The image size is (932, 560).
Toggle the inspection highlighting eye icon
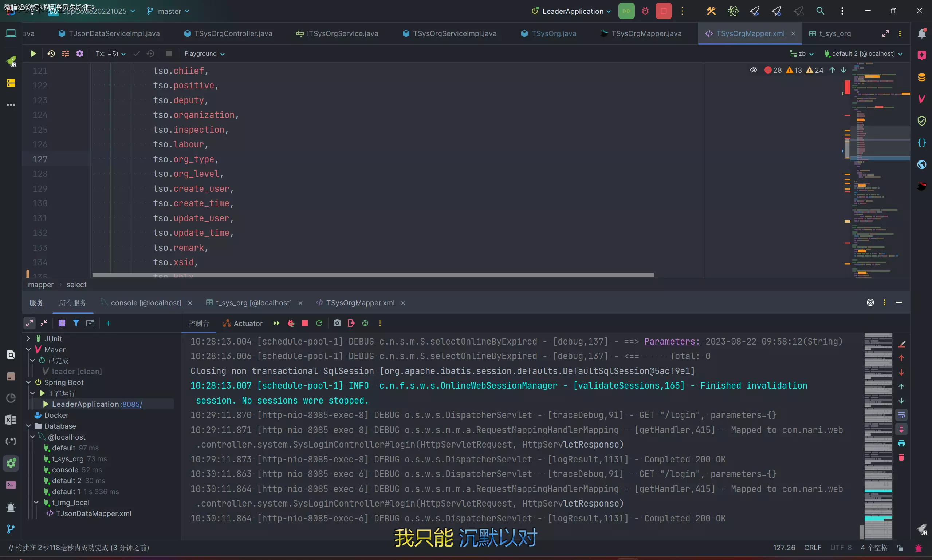point(753,70)
